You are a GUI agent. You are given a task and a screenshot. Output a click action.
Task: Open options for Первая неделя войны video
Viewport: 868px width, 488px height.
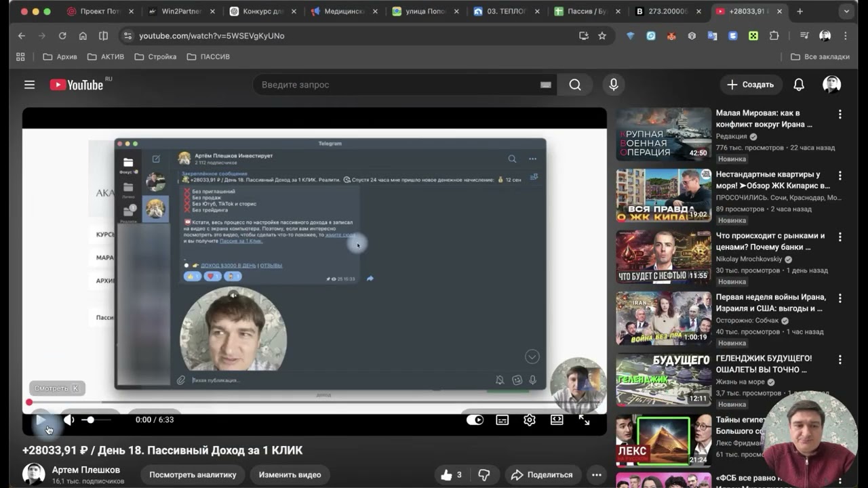pyautogui.click(x=840, y=298)
